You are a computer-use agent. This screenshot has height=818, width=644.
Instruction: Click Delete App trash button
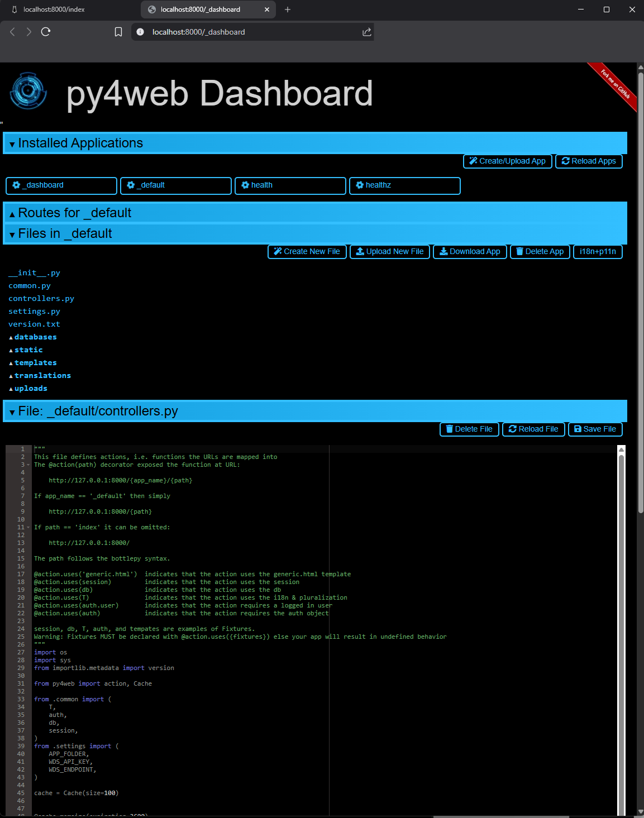coord(540,252)
